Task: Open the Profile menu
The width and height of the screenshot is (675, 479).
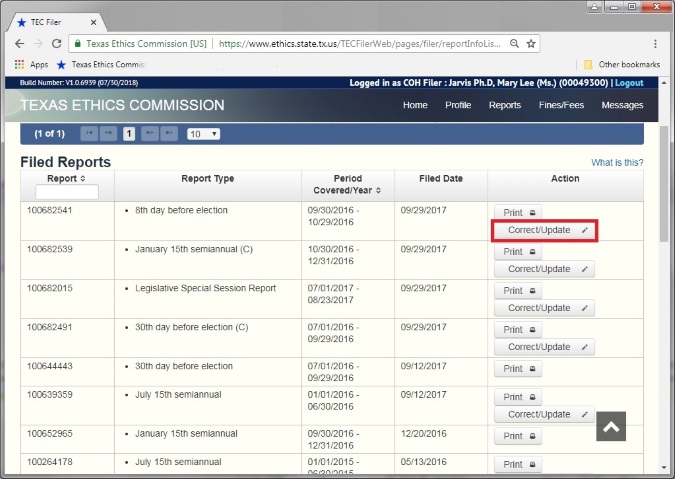Action: (x=458, y=105)
